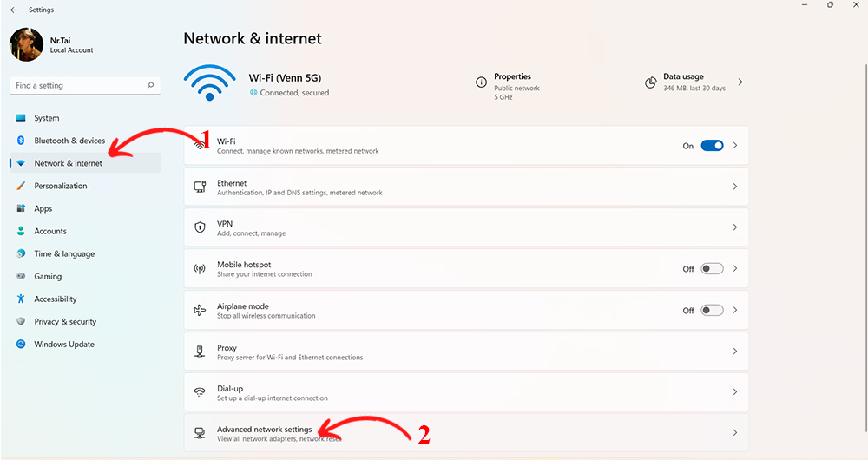Click the Airplane mode icon

[x=200, y=310]
